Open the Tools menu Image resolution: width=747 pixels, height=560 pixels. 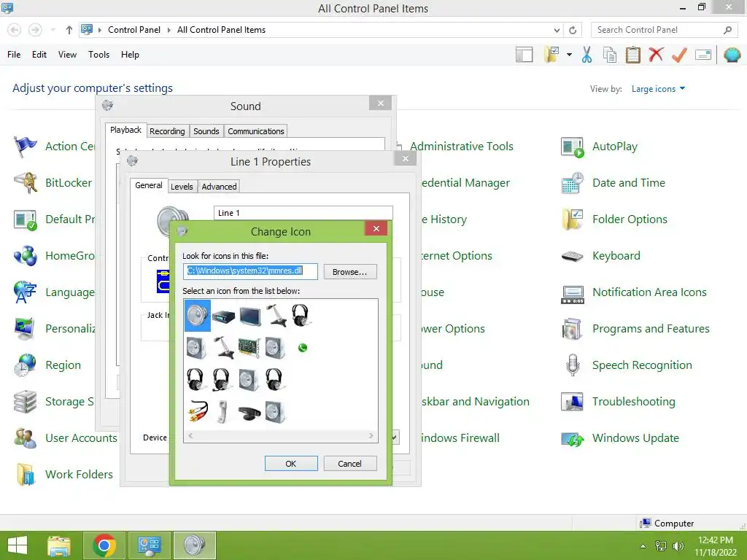point(98,55)
